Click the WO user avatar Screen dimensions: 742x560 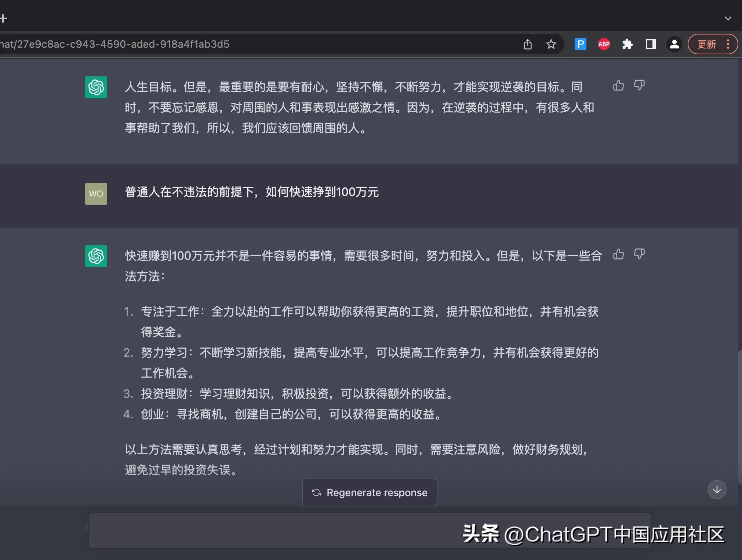click(96, 193)
